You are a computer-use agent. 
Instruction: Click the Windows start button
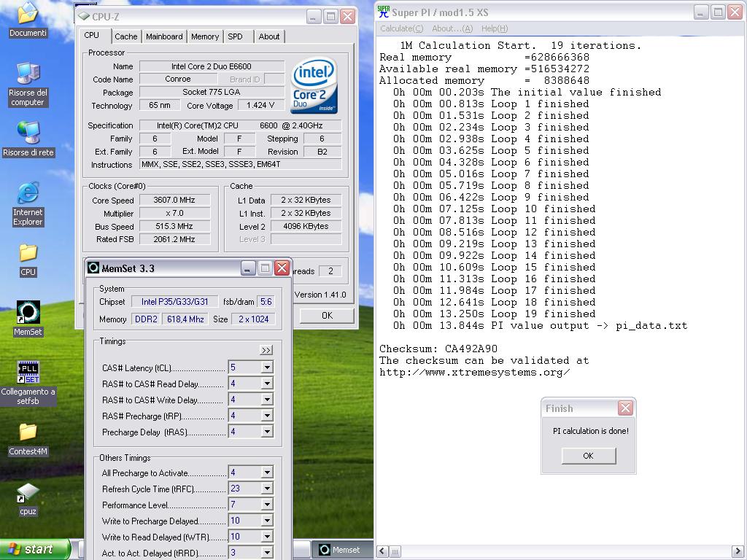click(35, 549)
